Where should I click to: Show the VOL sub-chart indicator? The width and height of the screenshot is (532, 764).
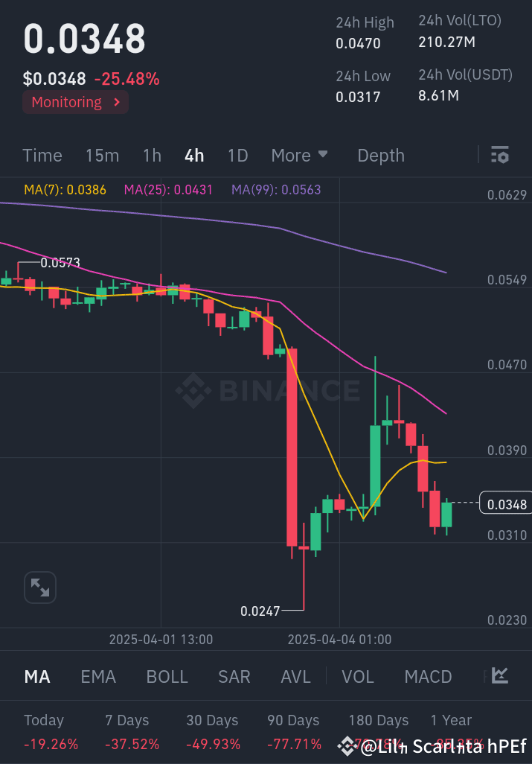coord(358,676)
